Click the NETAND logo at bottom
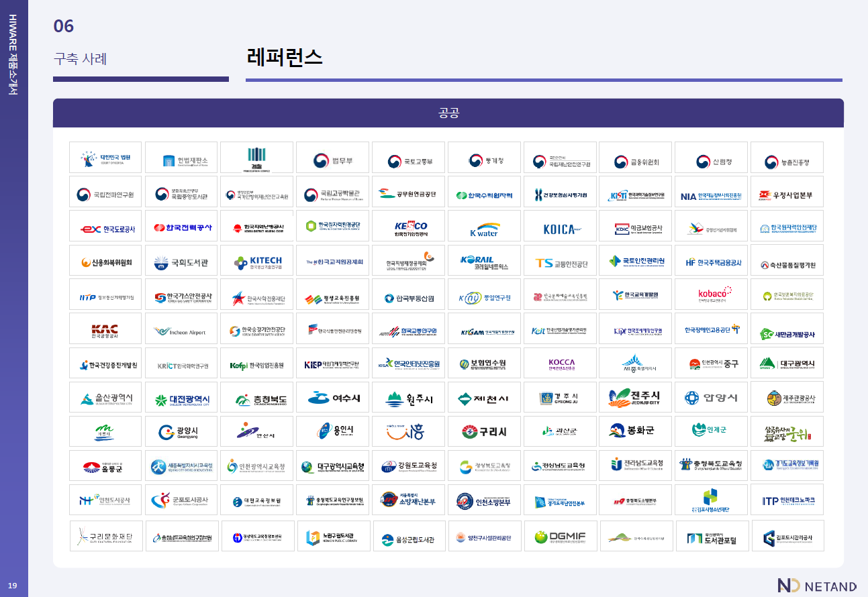The height and width of the screenshot is (597, 868). (x=817, y=586)
